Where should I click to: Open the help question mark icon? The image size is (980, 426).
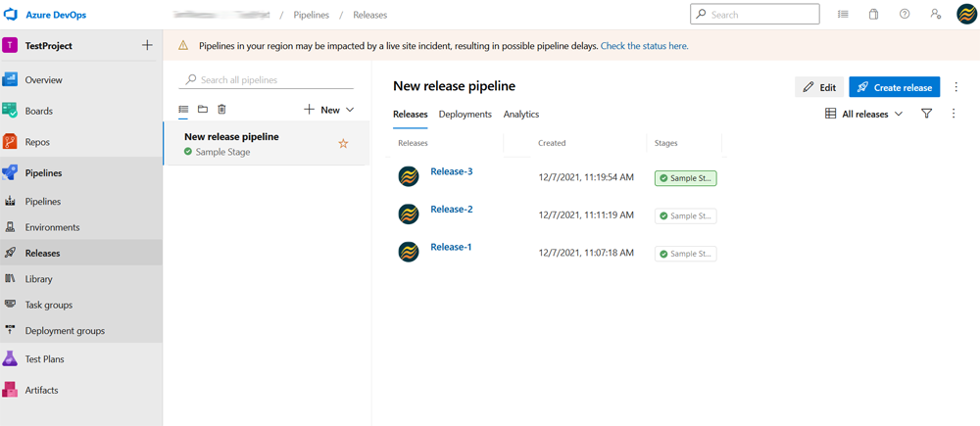[905, 15]
